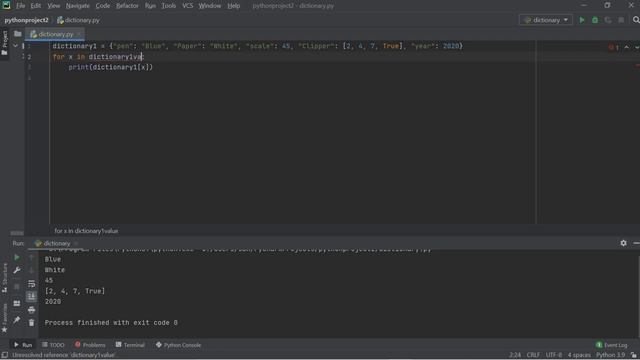The width and height of the screenshot is (640, 360).
Task: Click the Run with Coverage icon
Action: (608, 20)
